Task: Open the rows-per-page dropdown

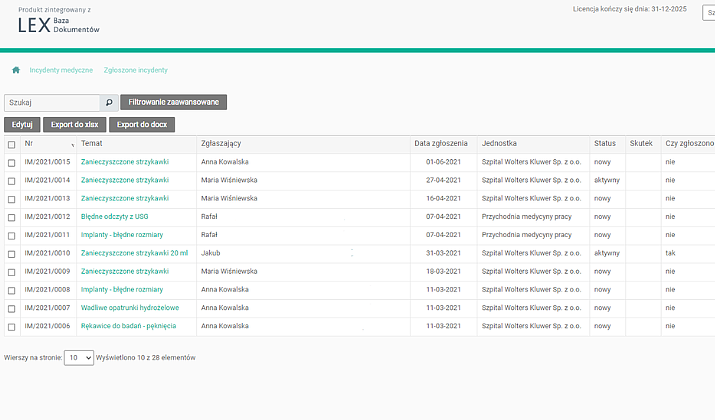Action: pos(79,357)
